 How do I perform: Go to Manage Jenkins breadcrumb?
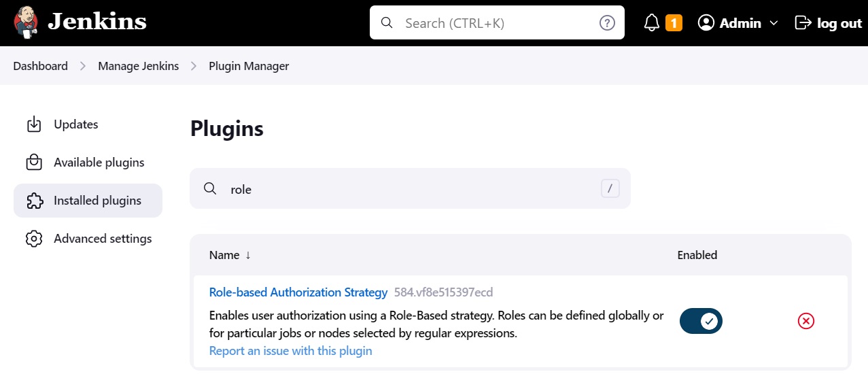139,66
